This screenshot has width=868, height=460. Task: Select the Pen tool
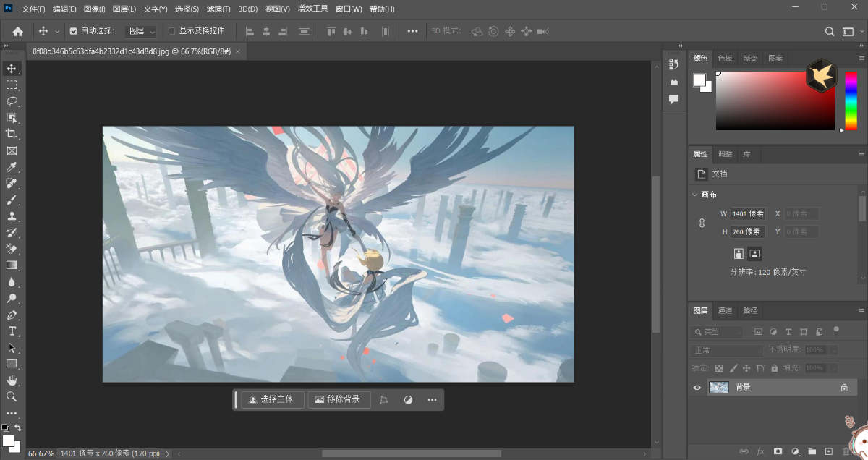coord(12,315)
